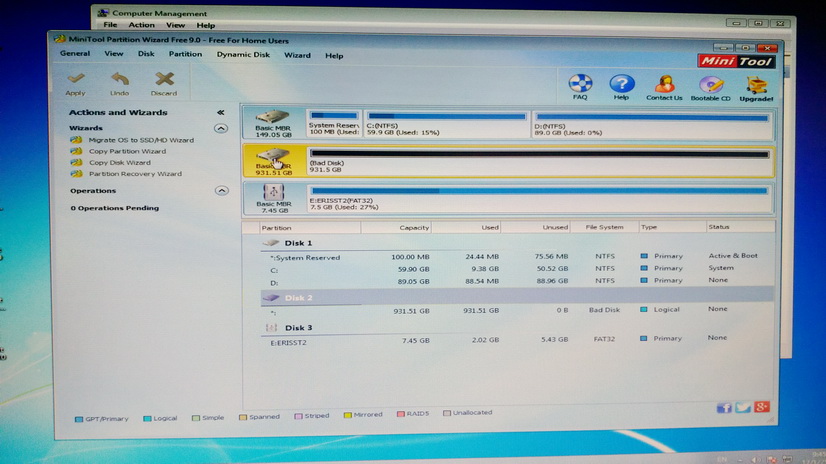Select the 931.51 GB bad disk icon
The width and height of the screenshot is (826, 464).
click(272, 155)
